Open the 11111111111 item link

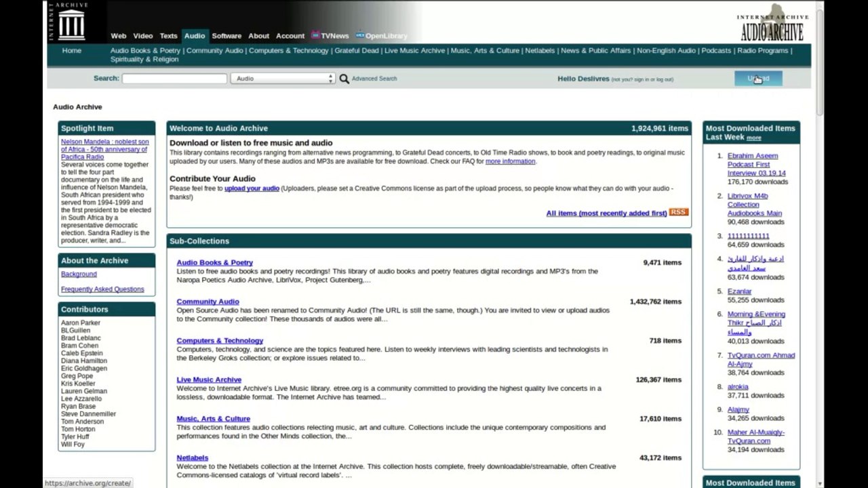tap(749, 237)
